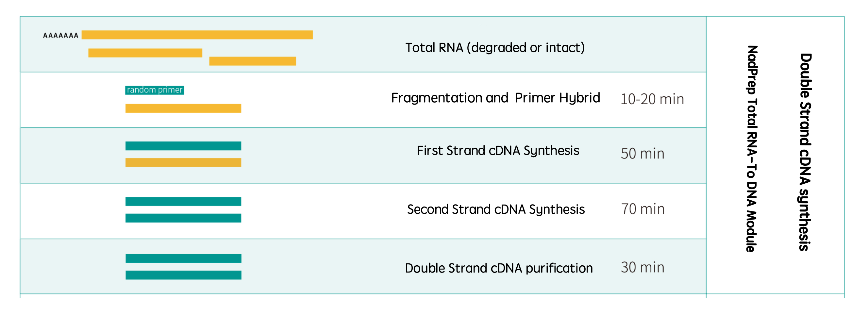Select the 30 min duration text
This screenshot has height=315, width=868.
click(642, 267)
